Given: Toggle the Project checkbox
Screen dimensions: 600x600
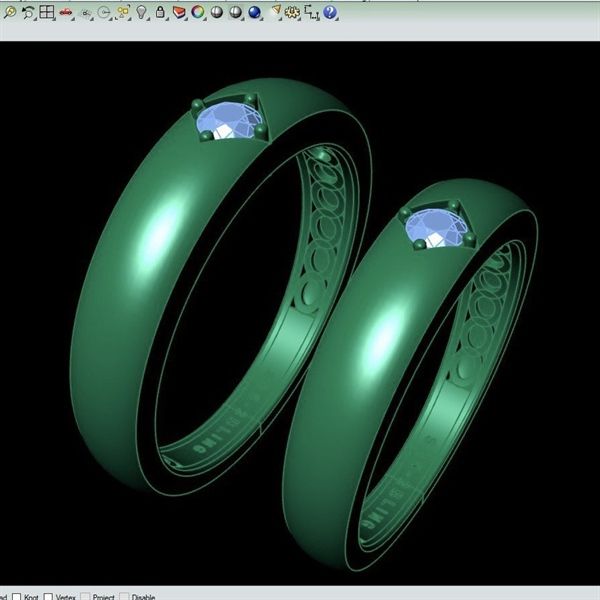Looking at the screenshot, I should click(85, 596).
